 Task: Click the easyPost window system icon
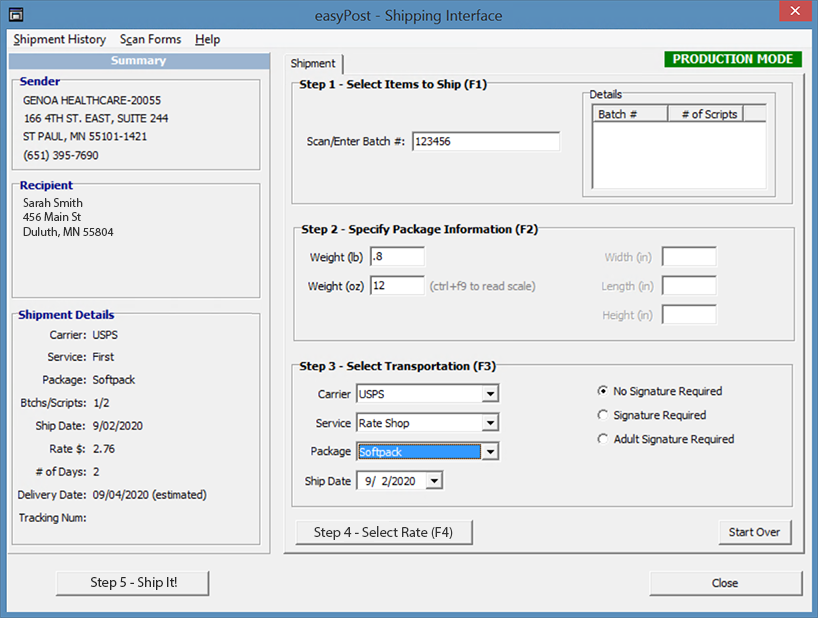(15, 15)
